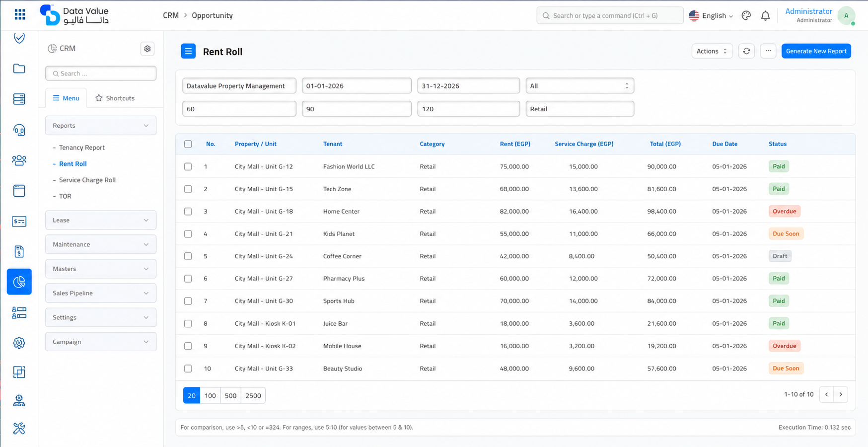The image size is (868, 447).
Task: Open the shield checkmark sidebar module
Action: 19,38
